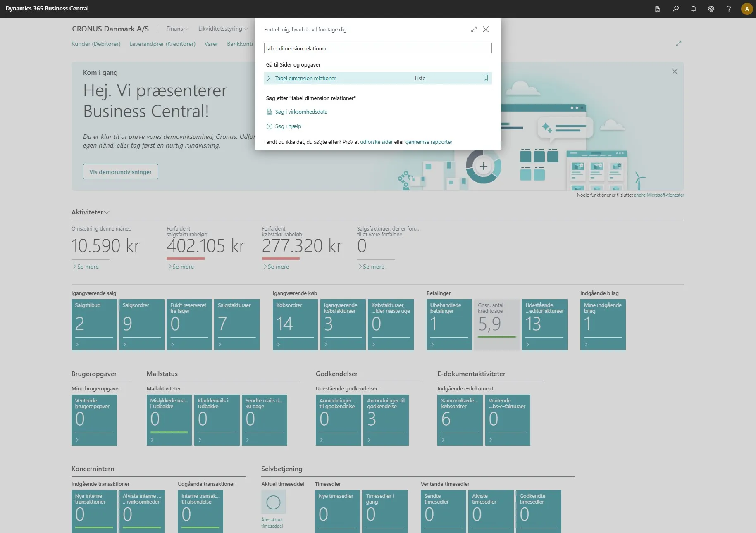Open the Salgstilbud tile
Screen dimensions: 756x533
pos(94,325)
